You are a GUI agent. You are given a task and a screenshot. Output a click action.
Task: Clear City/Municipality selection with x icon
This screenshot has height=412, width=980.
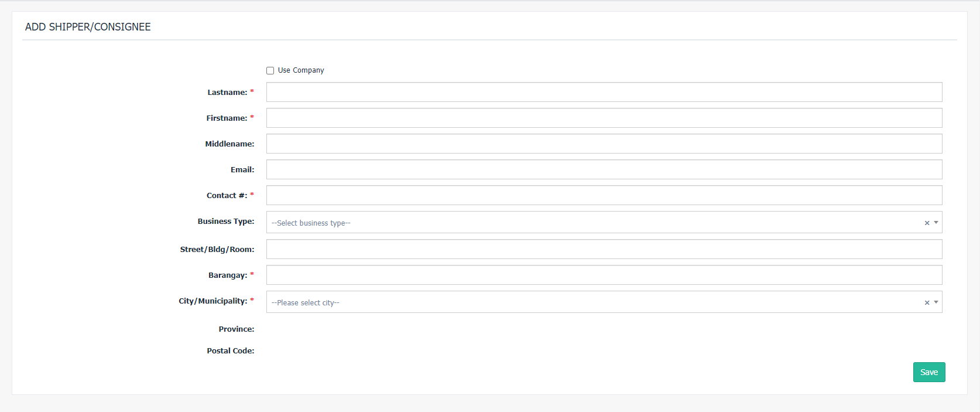(x=927, y=302)
